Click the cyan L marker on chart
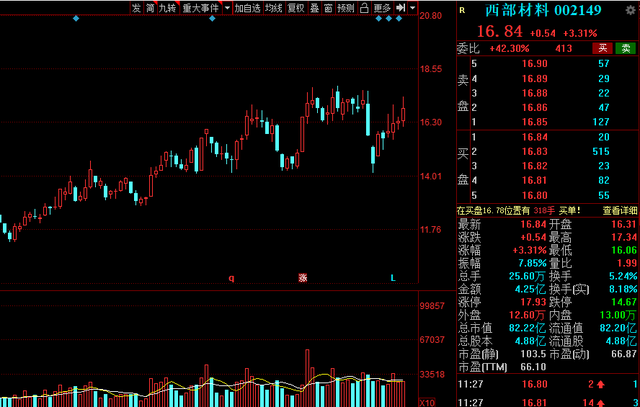This screenshot has width=640, height=407. [x=393, y=278]
